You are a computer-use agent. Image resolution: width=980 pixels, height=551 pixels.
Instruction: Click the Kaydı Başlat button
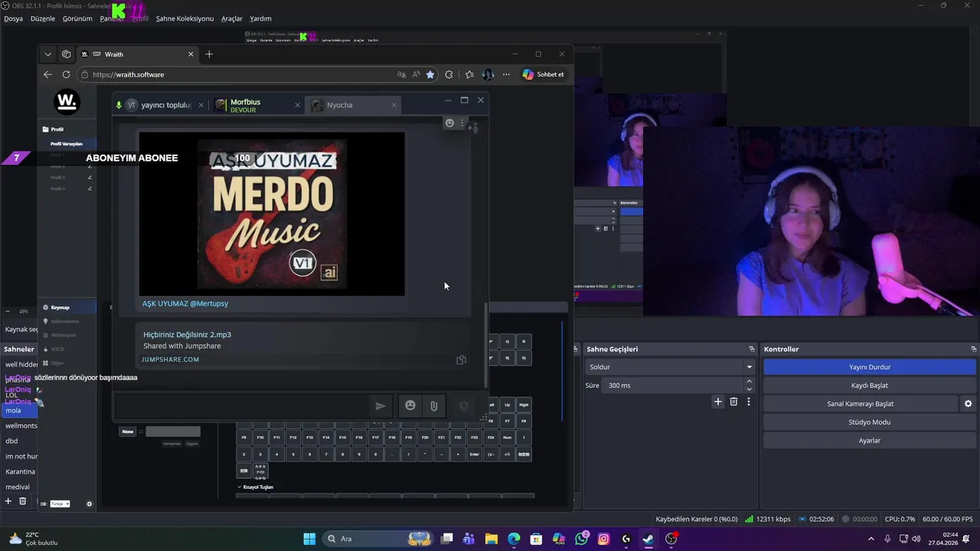869,386
